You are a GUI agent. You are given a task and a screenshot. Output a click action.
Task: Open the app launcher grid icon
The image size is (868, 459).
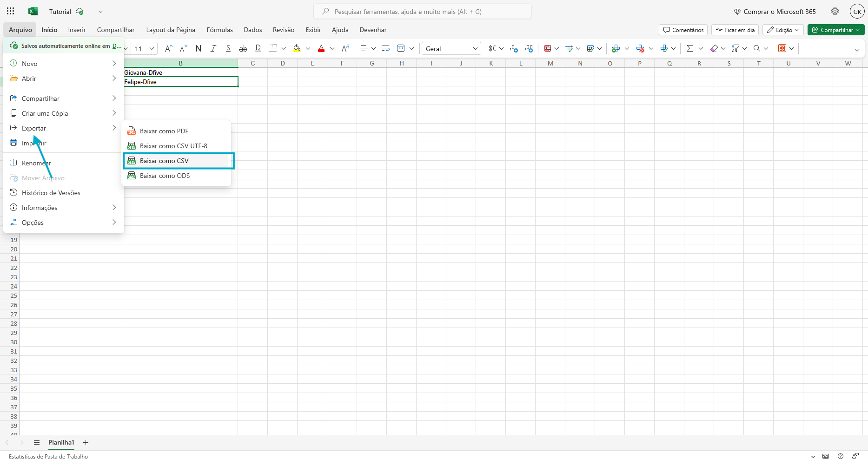pos(10,11)
